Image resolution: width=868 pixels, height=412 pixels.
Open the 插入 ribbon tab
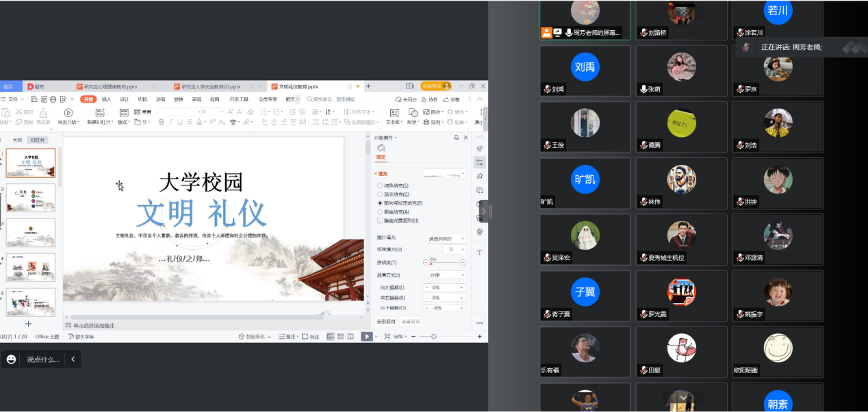(106, 99)
